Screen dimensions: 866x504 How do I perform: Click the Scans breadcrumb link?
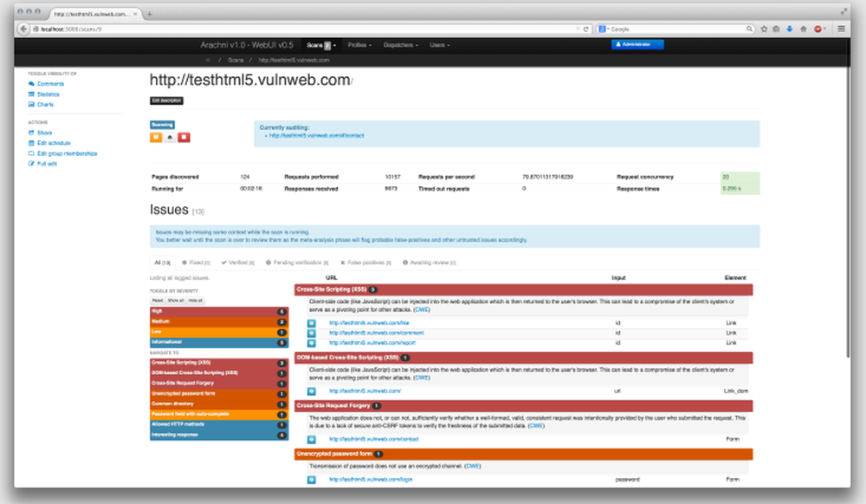(x=236, y=60)
